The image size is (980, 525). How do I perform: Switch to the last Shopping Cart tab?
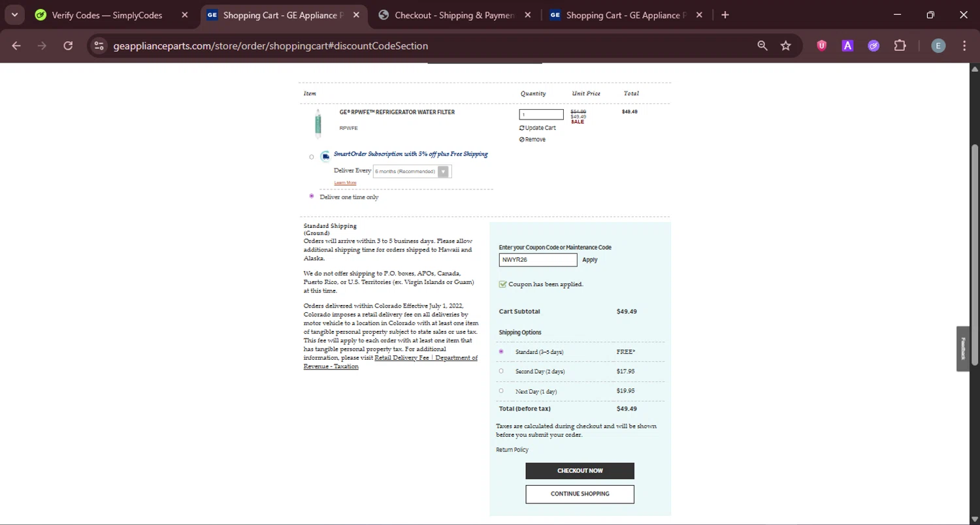(626, 15)
